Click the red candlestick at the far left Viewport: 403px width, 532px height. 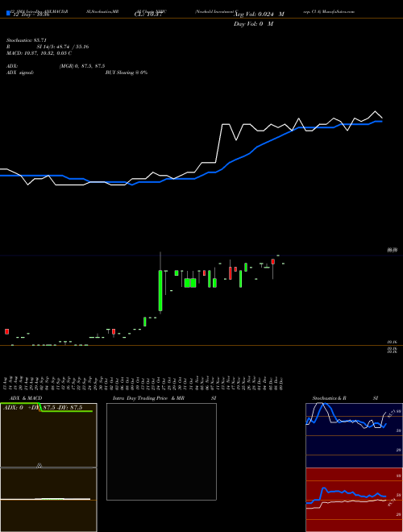[6, 331]
